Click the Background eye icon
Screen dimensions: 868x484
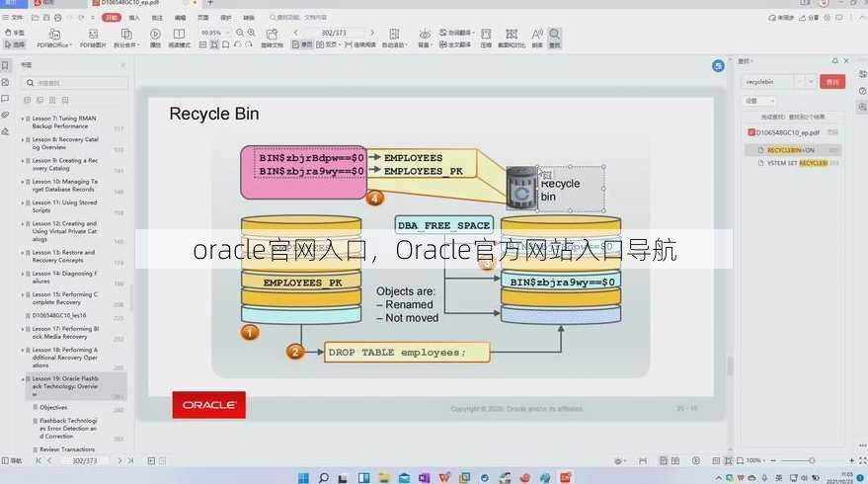(425, 35)
